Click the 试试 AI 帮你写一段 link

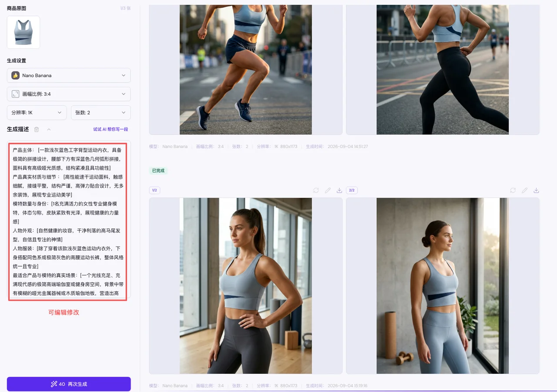pos(111,129)
